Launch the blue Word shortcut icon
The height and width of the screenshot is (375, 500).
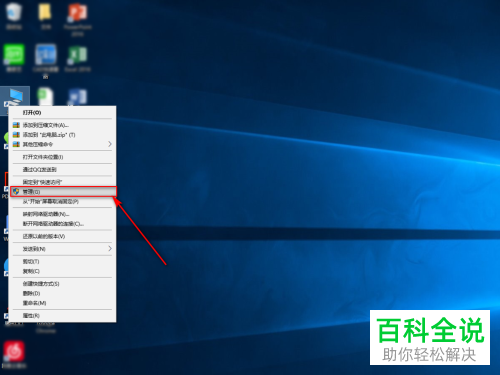[x=77, y=97]
